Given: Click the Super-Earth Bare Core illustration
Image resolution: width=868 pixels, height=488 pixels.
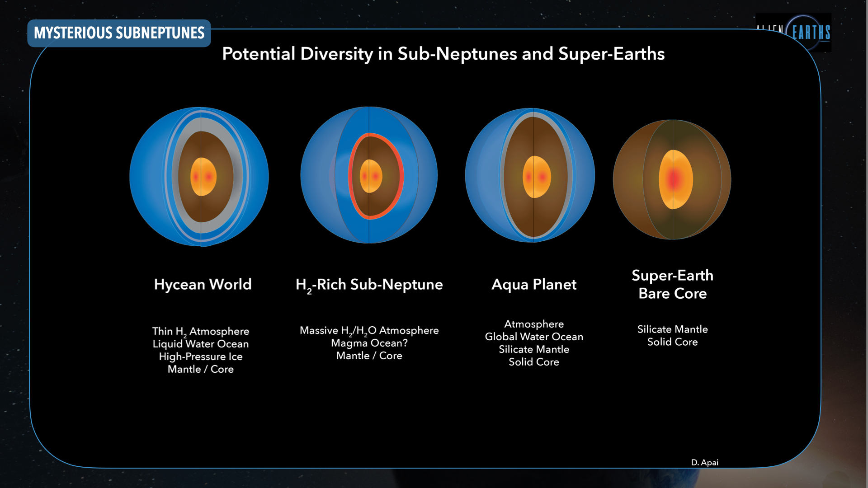Looking at the screenshot, I should point(672,179).
